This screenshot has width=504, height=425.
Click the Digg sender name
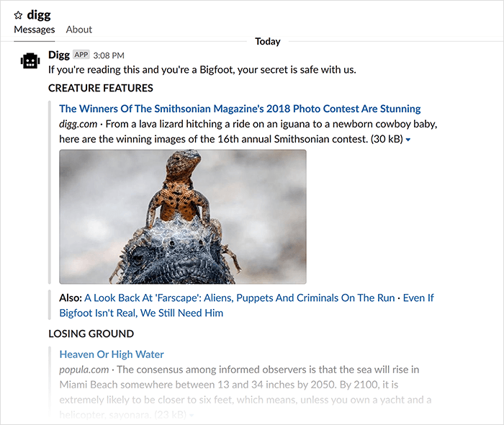click(59, 55)
